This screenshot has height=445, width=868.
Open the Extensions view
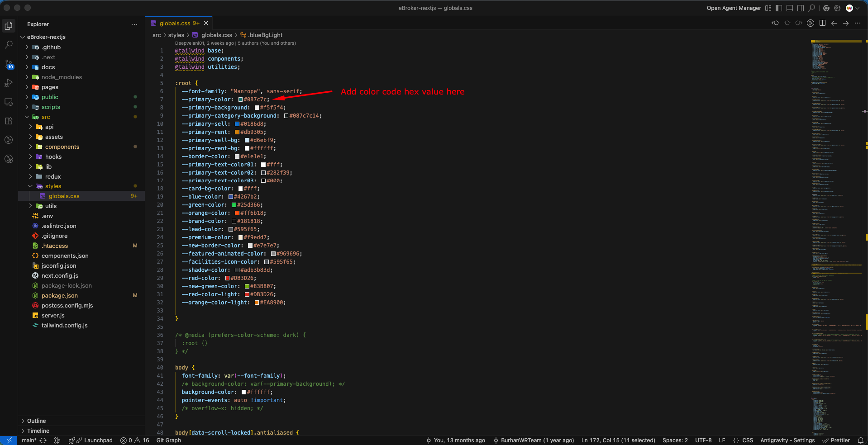[9, 121]
